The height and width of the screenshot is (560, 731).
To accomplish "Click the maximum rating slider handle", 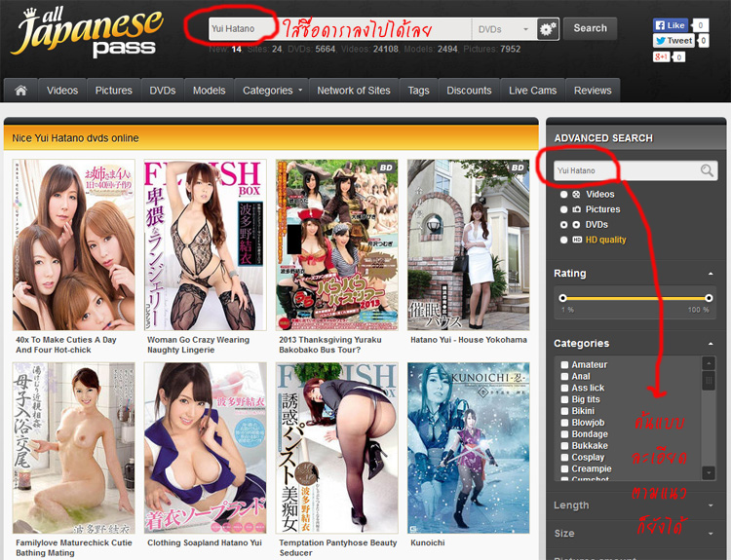I will [709, 298].
